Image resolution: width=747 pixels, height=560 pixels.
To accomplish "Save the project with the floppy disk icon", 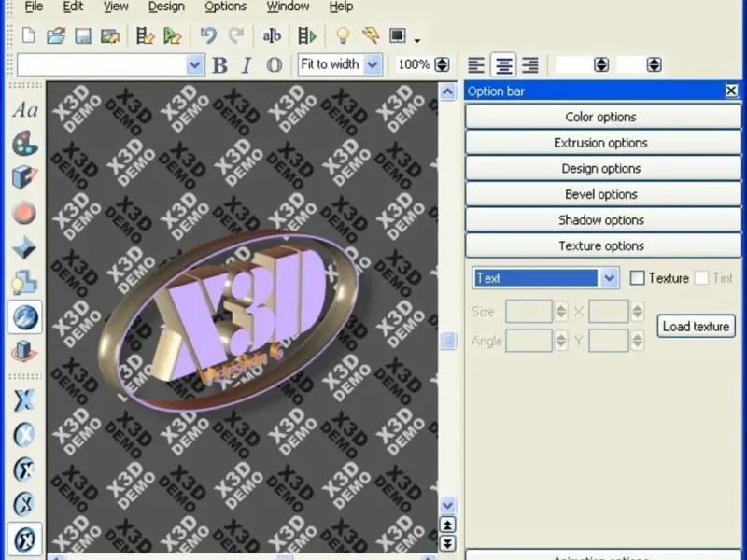I will (83, 35).
